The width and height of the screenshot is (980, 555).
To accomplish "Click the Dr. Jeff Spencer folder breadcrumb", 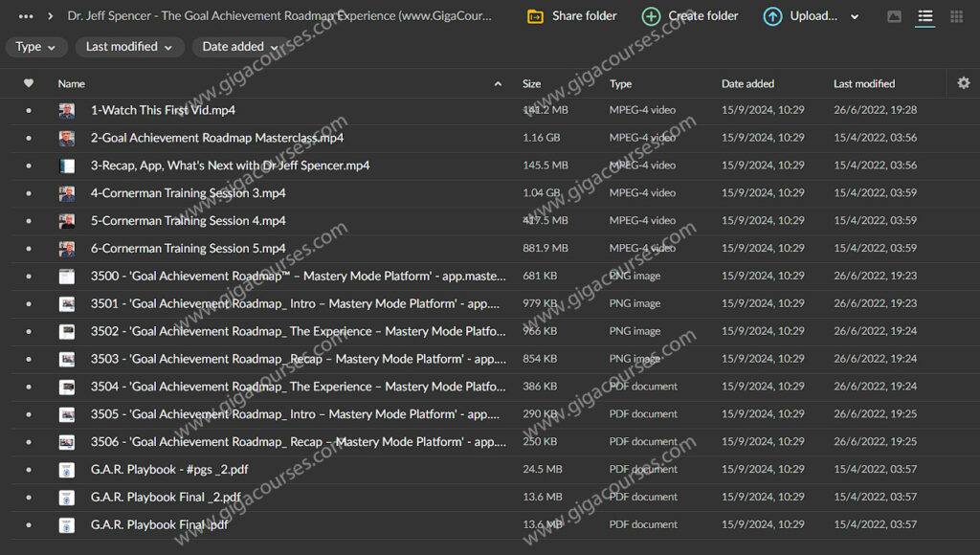I will coord(279,16).
